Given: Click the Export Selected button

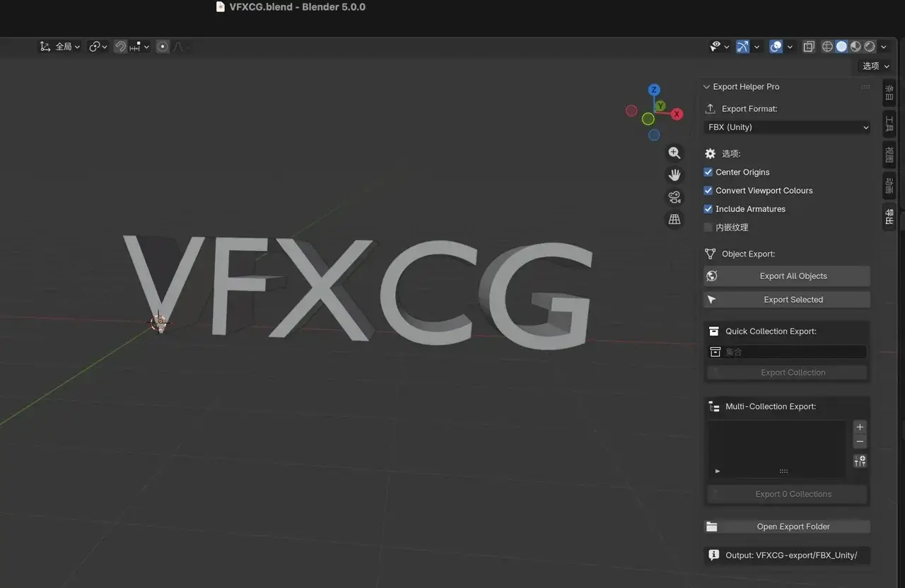Looking at the screenshot, I should (x=787, y=300).
